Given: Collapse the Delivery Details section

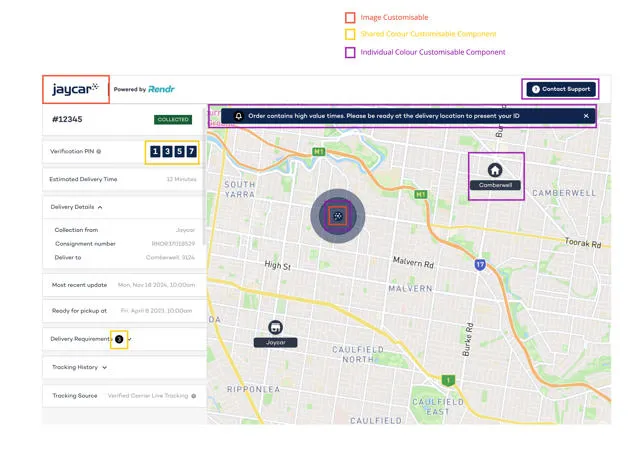Looking at the screenshot, I should pyautogui.click(x=100, y=207).
